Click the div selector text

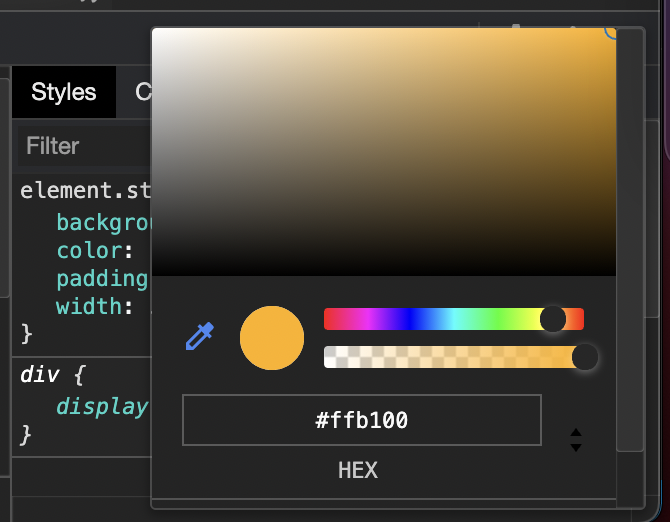[x=39, y=376]
